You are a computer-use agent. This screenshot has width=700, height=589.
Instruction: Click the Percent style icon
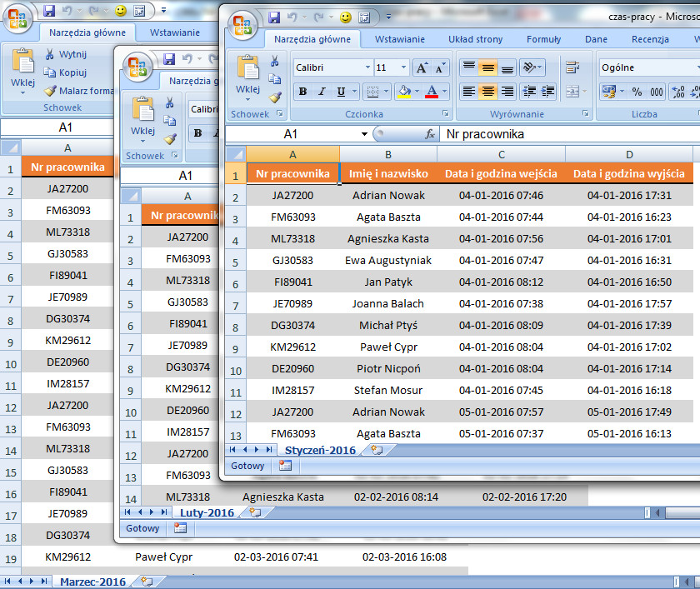click(637, 92)
